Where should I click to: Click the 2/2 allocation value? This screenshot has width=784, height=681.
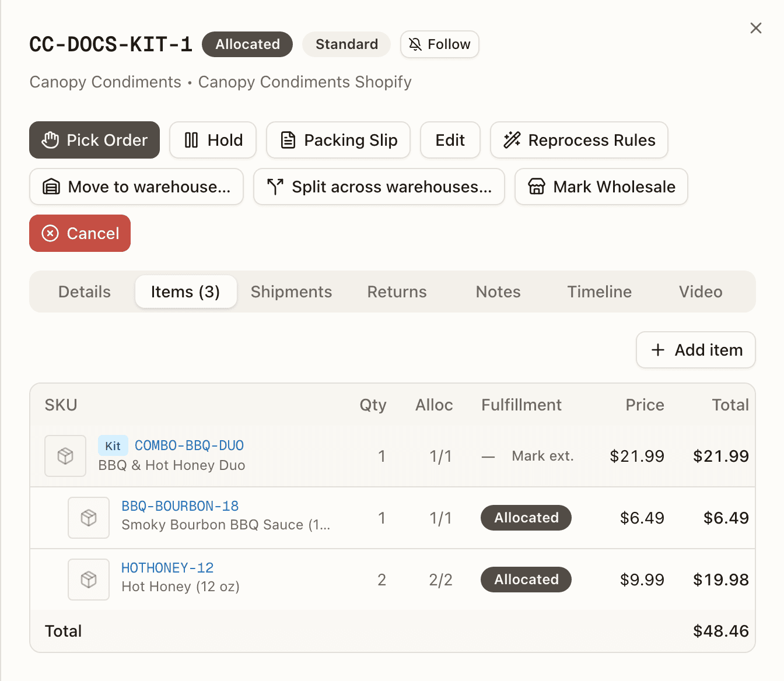click(x=440, y=580)
